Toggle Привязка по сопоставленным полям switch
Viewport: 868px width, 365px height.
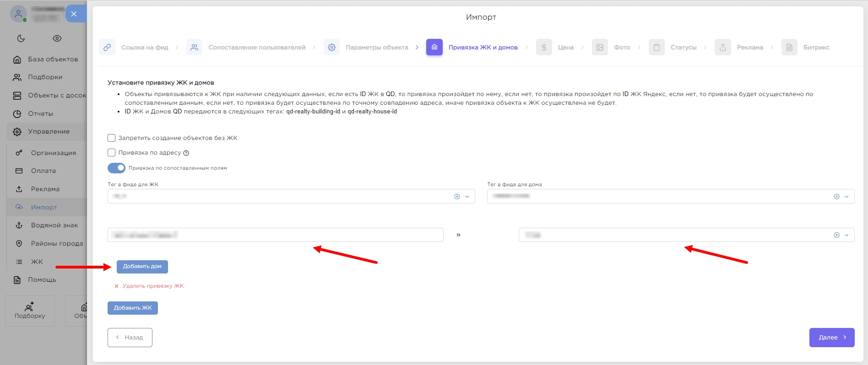coord(116,168)
